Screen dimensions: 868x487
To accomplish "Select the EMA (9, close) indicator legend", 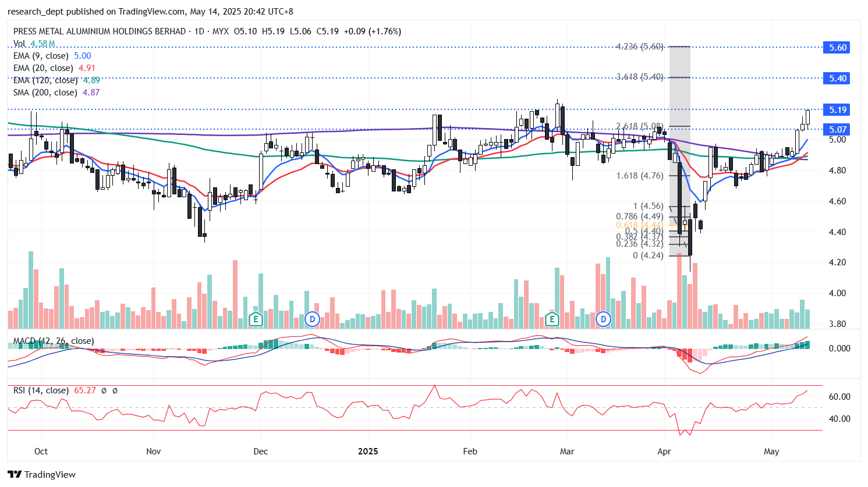I will (x=52, y=56).
